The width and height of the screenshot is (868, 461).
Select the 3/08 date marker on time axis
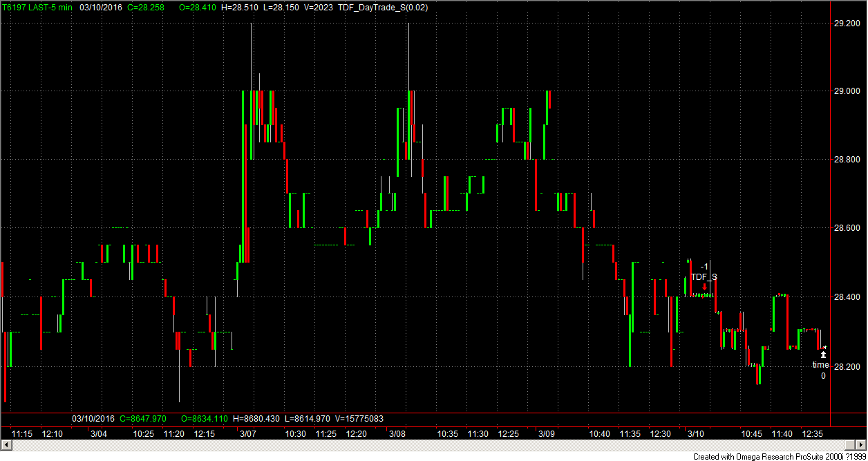click(397, 433)
